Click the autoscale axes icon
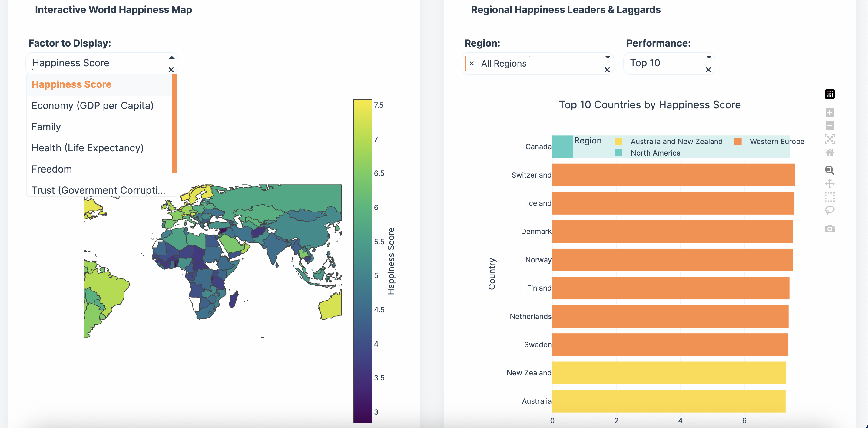This screenshot has height=428, width=868. coord(830,139)
